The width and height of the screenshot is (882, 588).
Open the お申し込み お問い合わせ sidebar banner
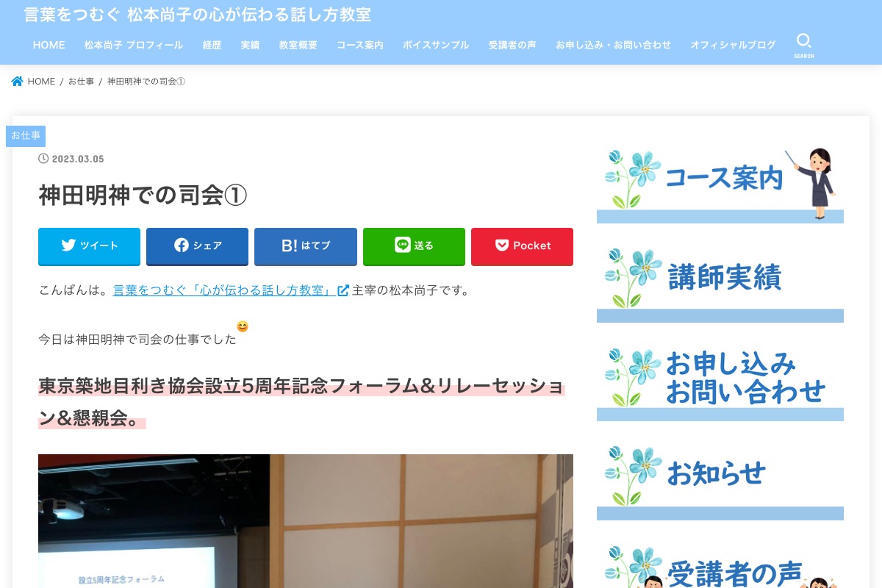720,382
